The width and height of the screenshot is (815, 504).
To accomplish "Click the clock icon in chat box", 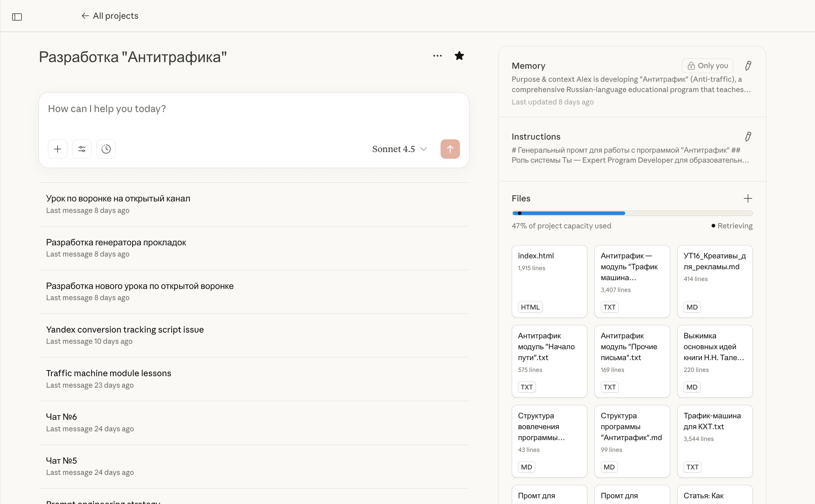I will 106,149.
